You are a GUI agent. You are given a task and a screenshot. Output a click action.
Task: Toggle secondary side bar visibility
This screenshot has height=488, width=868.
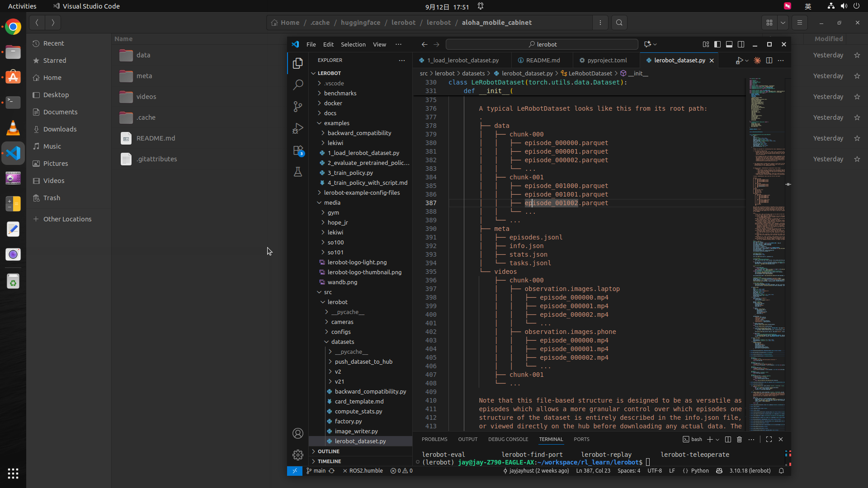pos(741,44)
